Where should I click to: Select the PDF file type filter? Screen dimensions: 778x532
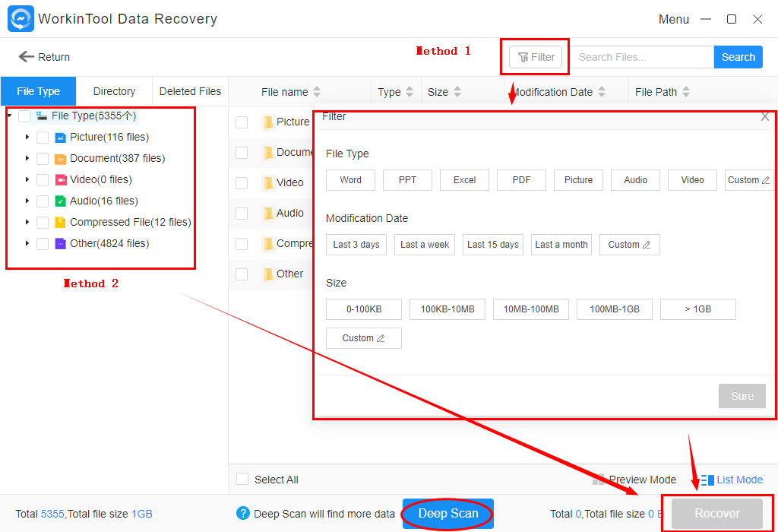[x=521, y=180]
